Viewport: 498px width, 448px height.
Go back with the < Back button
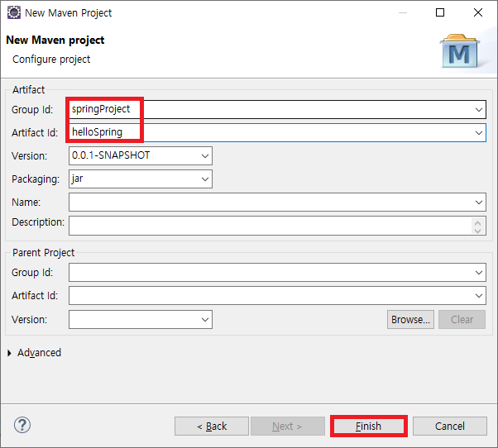(x=212, y=427)
